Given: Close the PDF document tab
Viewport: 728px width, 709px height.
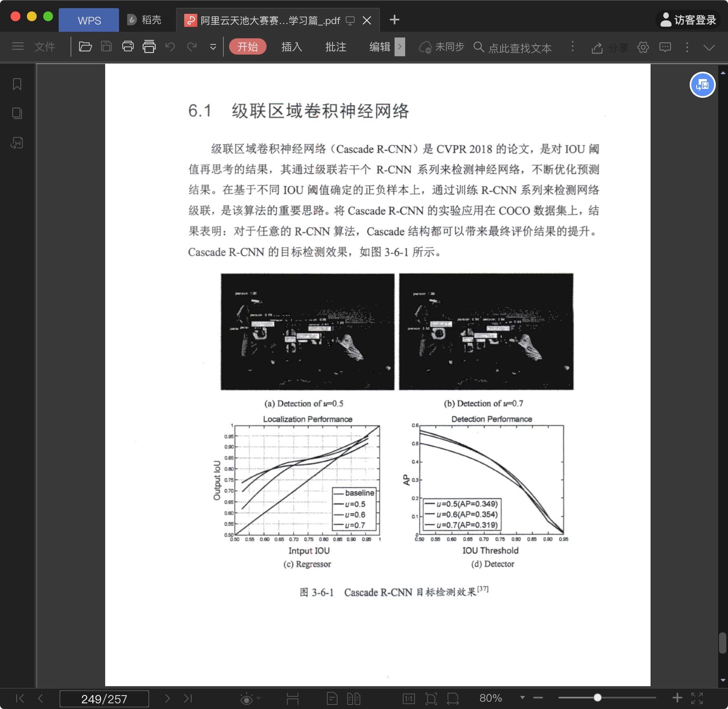Looking at the screenshot, I should (367, 20).
